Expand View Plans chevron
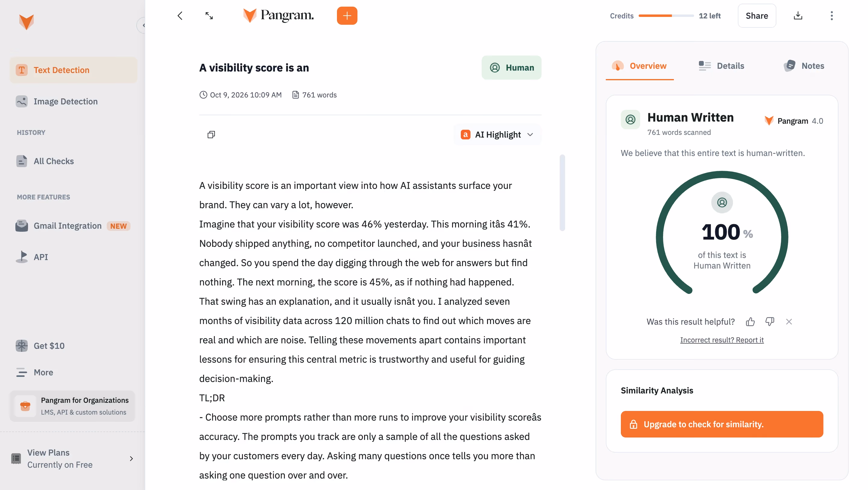This screenshot has height=490, width=868. 131,458
